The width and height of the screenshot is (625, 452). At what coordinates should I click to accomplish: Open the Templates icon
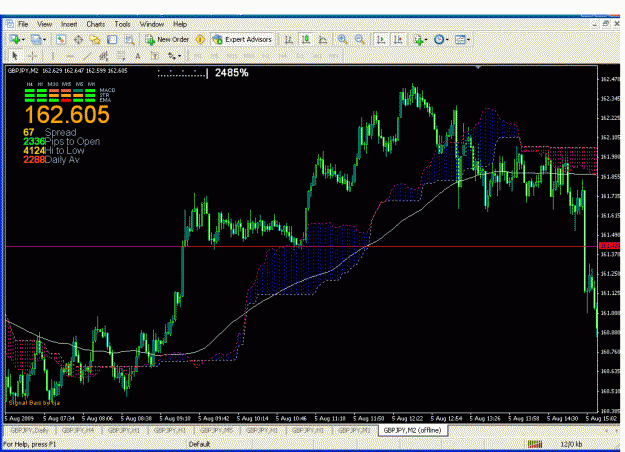(x=460, y=39)
